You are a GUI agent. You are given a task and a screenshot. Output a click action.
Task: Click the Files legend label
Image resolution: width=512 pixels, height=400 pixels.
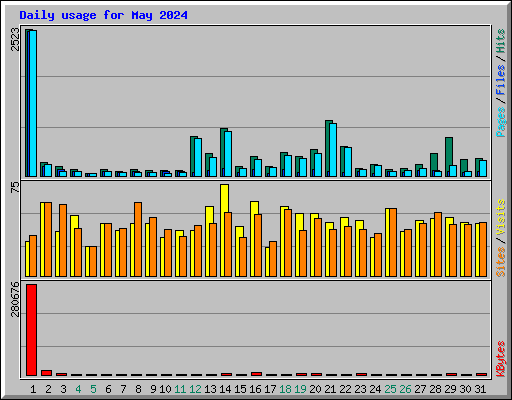point(500,80)
